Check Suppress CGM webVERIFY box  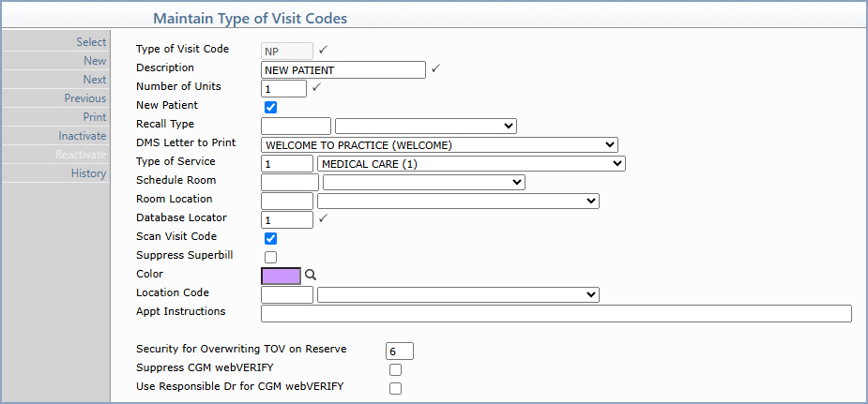395,369
